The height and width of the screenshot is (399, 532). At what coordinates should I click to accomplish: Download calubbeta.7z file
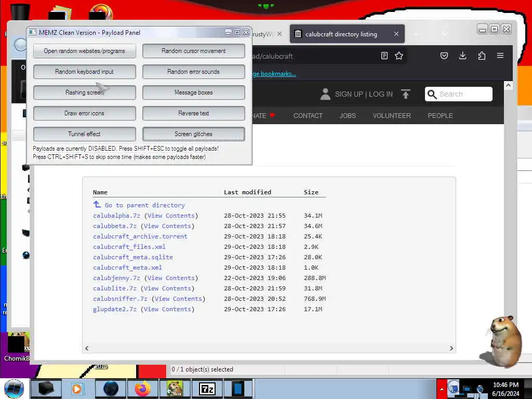click(x=115, y=226)
